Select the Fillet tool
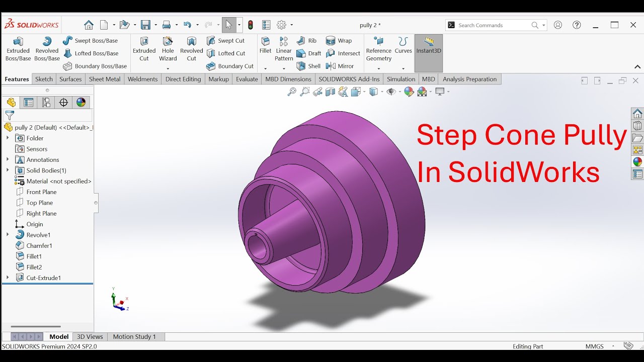644x362 pixels. click(x=266, y=46)
